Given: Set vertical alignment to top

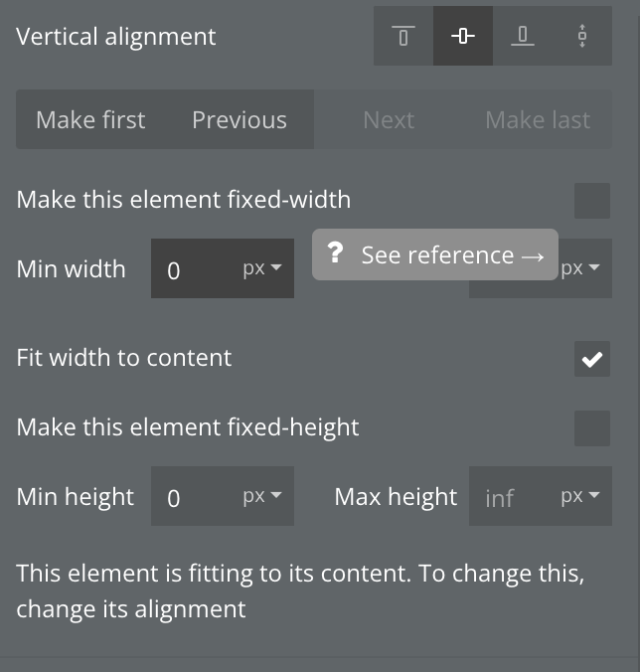Looking at the screenshot, I should point(403,36).
